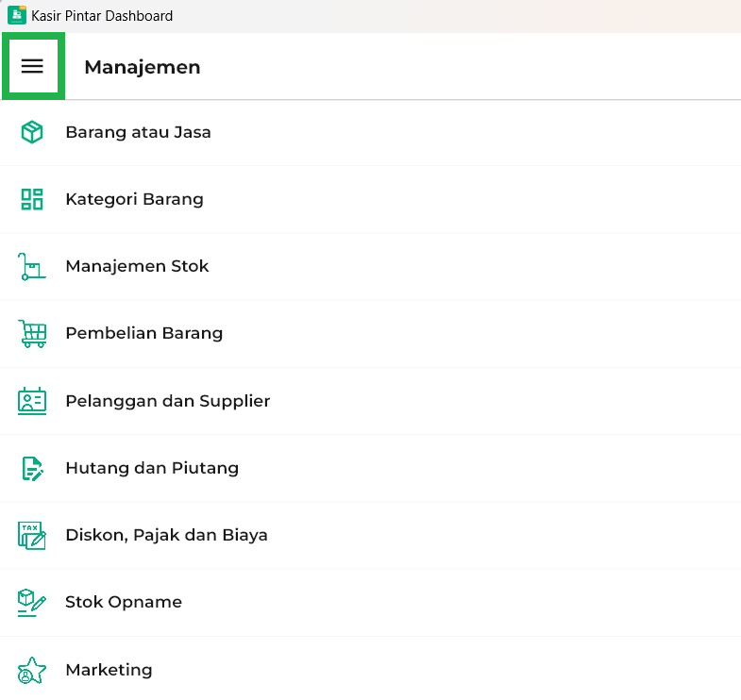Open the Stok Opname label
Viewport: 741px width, 700px height.
click(123, 602)
